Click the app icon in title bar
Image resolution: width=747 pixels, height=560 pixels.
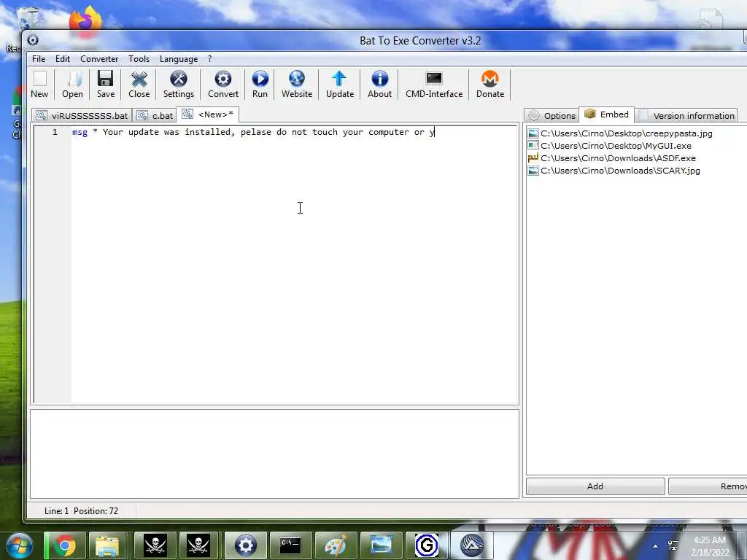[33, 40]
